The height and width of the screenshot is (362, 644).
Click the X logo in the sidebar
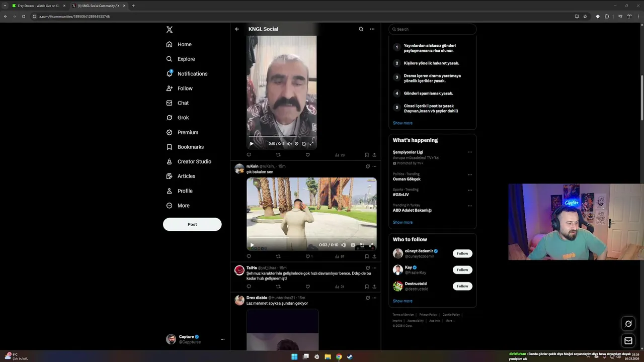pos(170,30)
